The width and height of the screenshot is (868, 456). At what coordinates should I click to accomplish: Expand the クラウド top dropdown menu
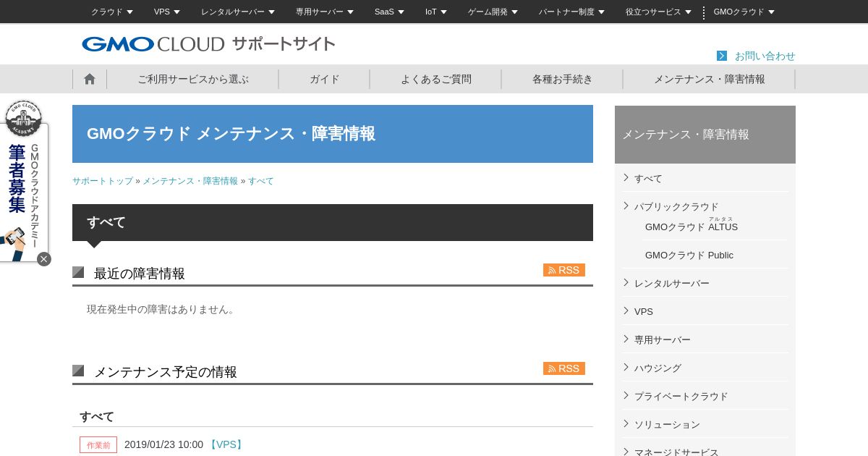(x=112, y=12)
